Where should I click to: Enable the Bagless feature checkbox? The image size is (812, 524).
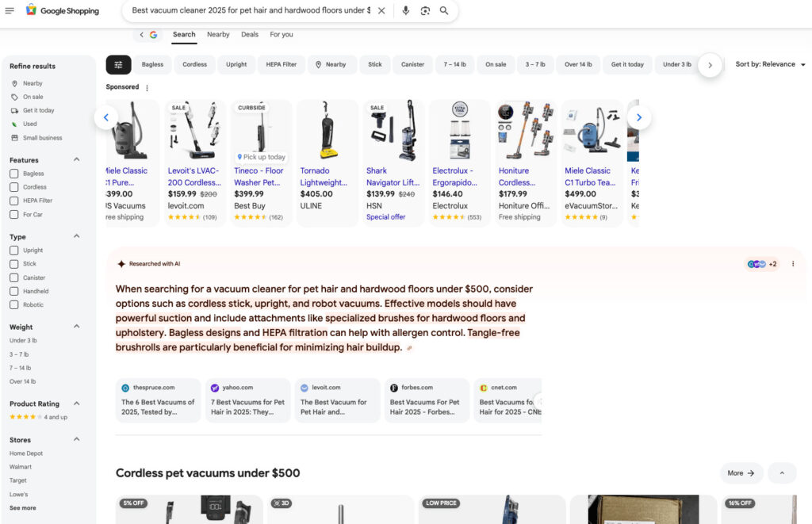point(14,174)
